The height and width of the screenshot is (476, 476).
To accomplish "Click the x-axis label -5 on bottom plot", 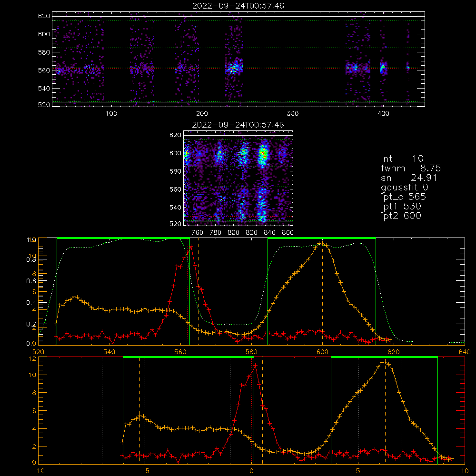I will point(145,471).
